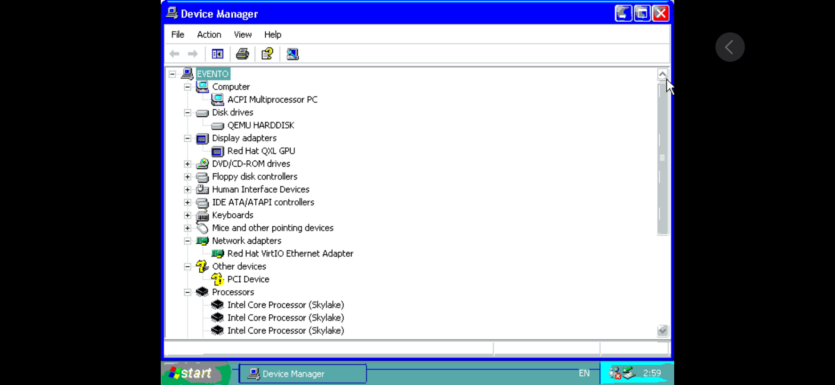The width and height of the screenshot is (835, 385).
Task: Expand the Human Interface Devices node
Action: coord(187,190)
